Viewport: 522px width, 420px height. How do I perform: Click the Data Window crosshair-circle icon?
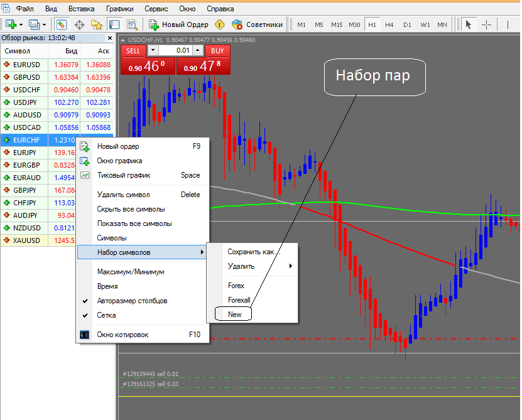point(79,24)
